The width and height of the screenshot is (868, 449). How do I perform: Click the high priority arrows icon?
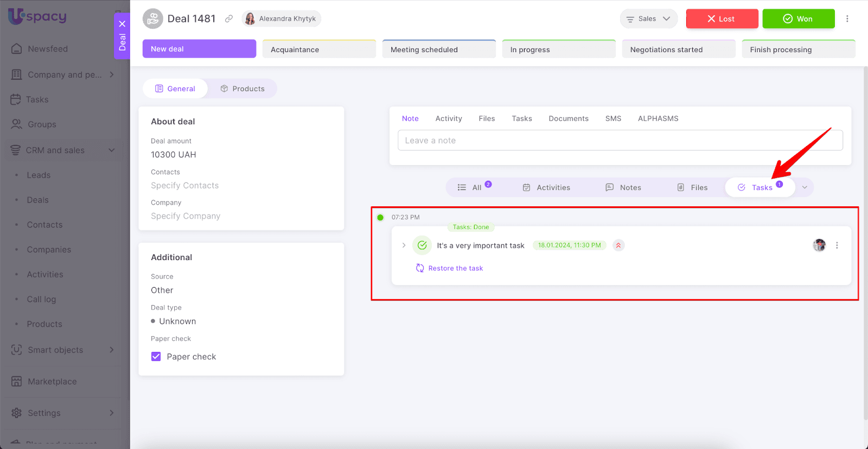(x=618, y=245)
